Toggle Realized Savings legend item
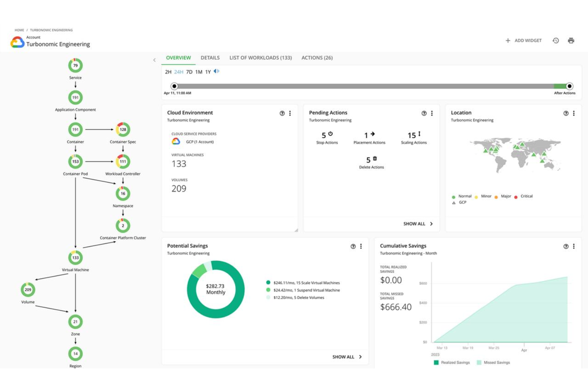Screen dimensions: 588x392 click(x=452, y=362)
